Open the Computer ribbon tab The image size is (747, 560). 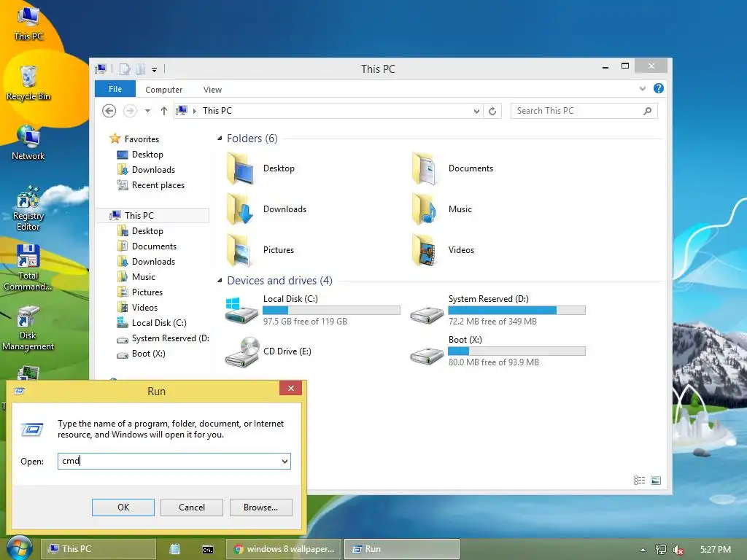pyautogui.click(x=164, y=90)
